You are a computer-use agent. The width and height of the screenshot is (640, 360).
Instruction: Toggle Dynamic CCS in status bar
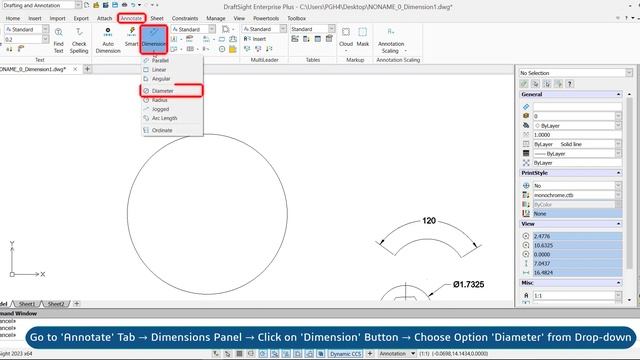click(346, 353)
